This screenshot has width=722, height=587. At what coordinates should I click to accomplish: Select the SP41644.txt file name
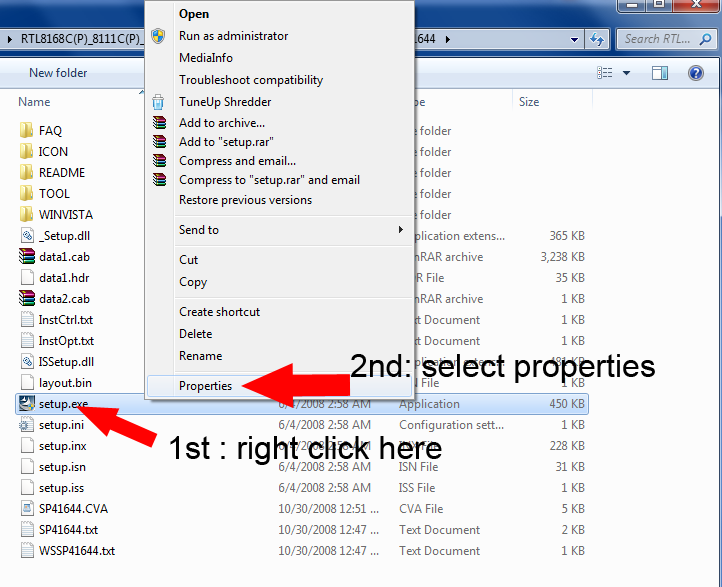pos(68,529)
